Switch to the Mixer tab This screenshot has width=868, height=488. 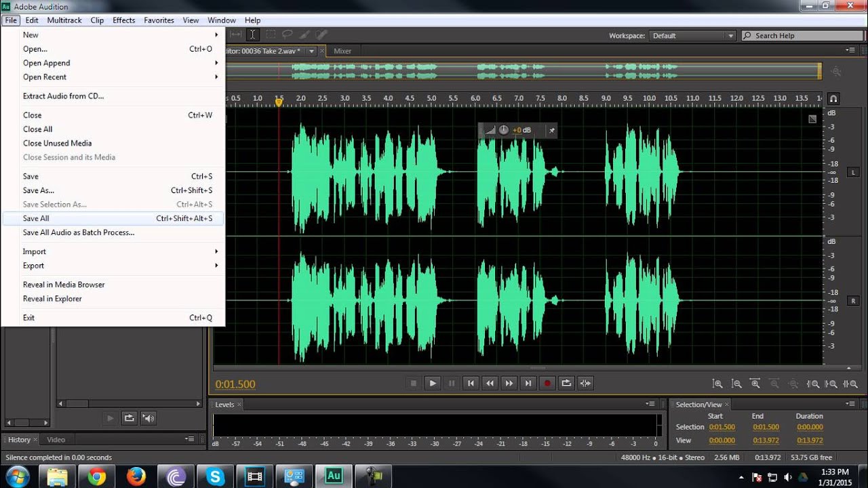point(342,51)
